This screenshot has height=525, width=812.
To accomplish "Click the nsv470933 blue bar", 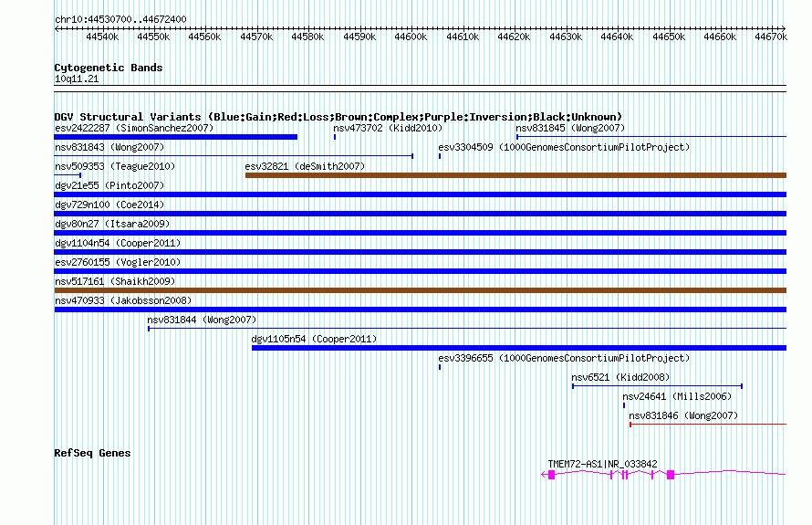I will click(x=420, y=310).
